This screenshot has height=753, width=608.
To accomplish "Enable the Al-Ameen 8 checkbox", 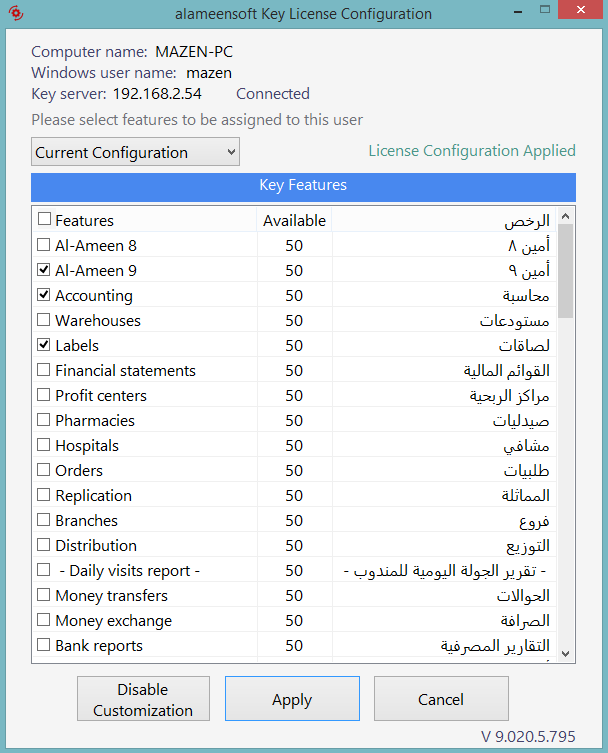I will click(x=44, y=245).
